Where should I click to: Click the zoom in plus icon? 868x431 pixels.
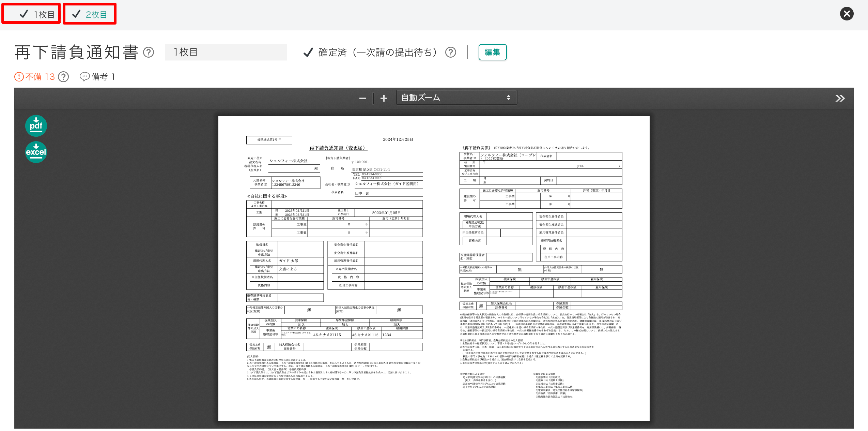point(384,99)
